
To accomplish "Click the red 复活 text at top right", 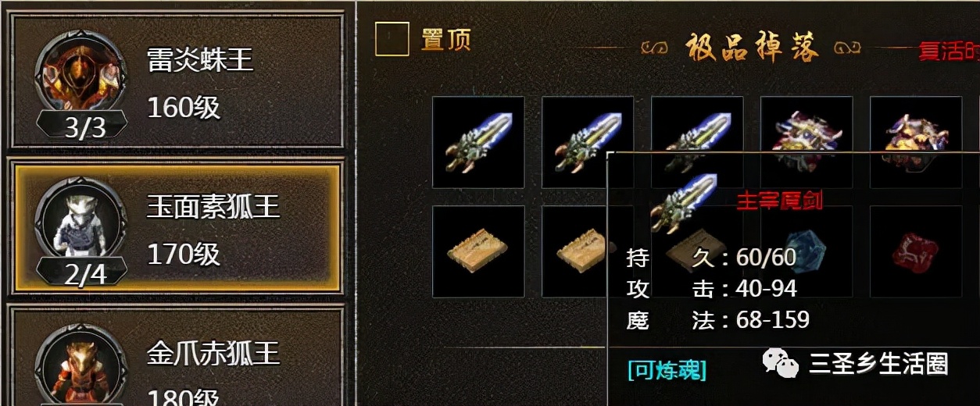I will point(949,52).
